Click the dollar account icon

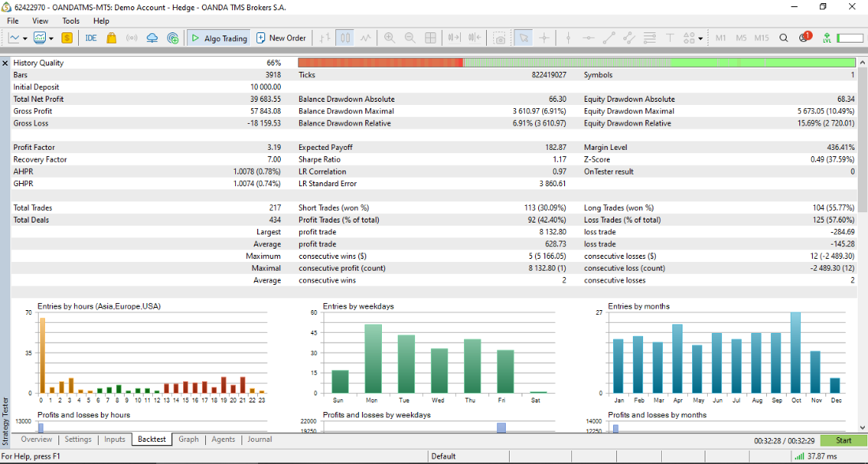coord(67,38)
